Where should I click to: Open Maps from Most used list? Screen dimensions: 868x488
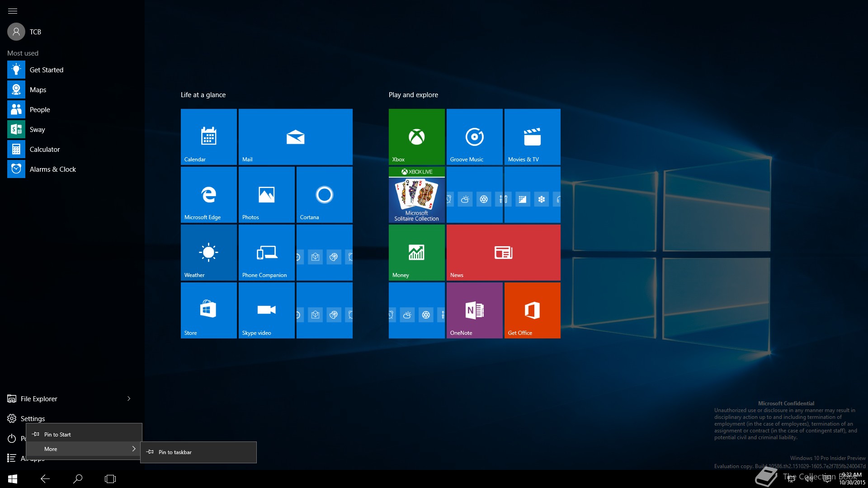[72, 89]
